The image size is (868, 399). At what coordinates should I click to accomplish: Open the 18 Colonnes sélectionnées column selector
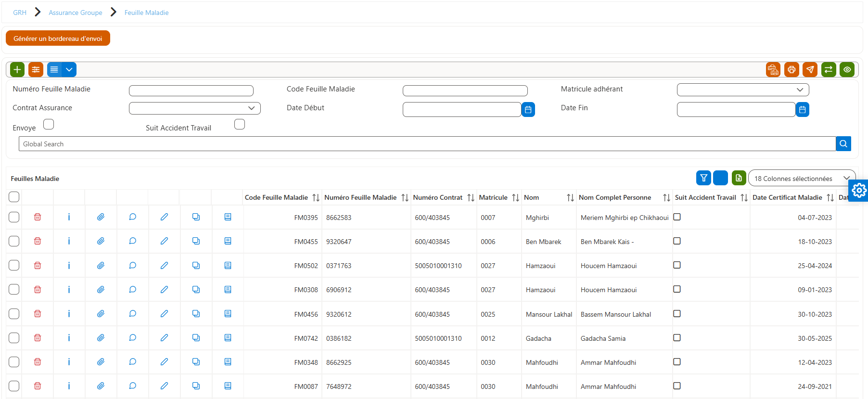pos(802,178)
